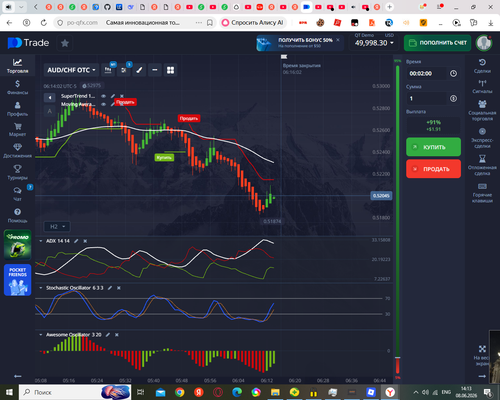Open the Promo banner in sidebar
The width and height of the screenshot is (500, 400).
click(17, 244)
